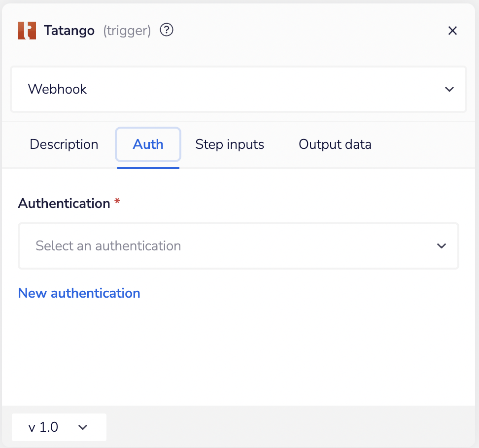Switch to the Description tab
Screen dimensions: 479x448
tap(64, 144)
